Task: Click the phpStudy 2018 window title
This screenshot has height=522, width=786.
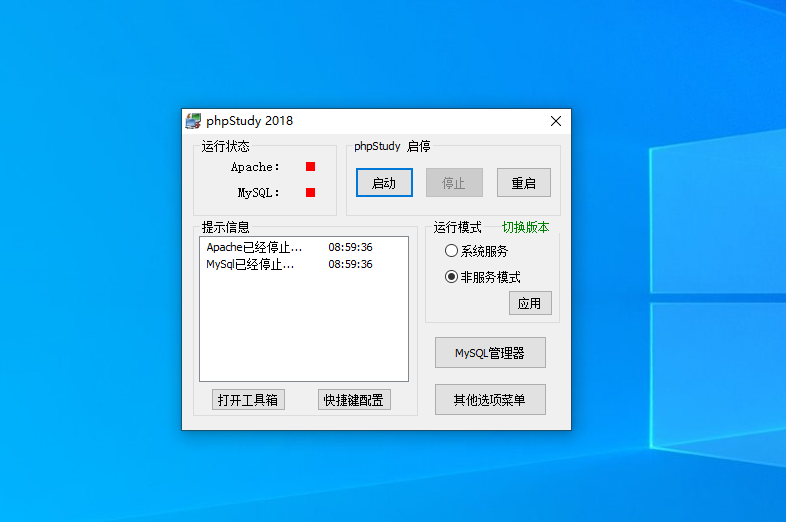Action: click(249, 121)
